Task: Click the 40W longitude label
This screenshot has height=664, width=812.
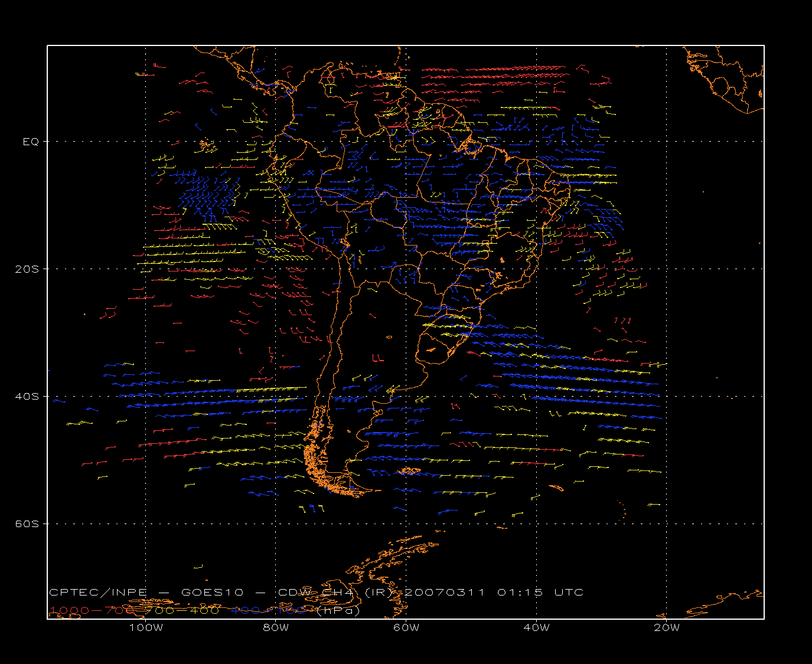Action: point(537,628)
